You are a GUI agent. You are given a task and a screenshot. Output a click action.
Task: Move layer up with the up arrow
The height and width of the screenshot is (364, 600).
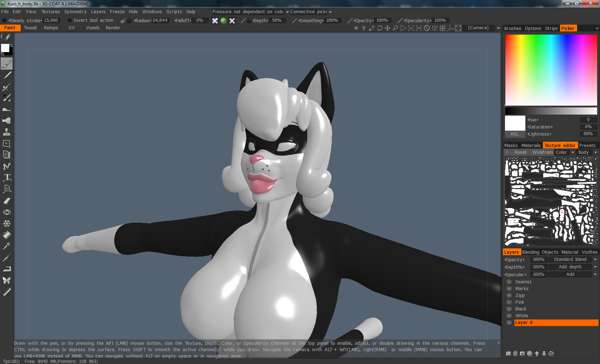point(537,354)
